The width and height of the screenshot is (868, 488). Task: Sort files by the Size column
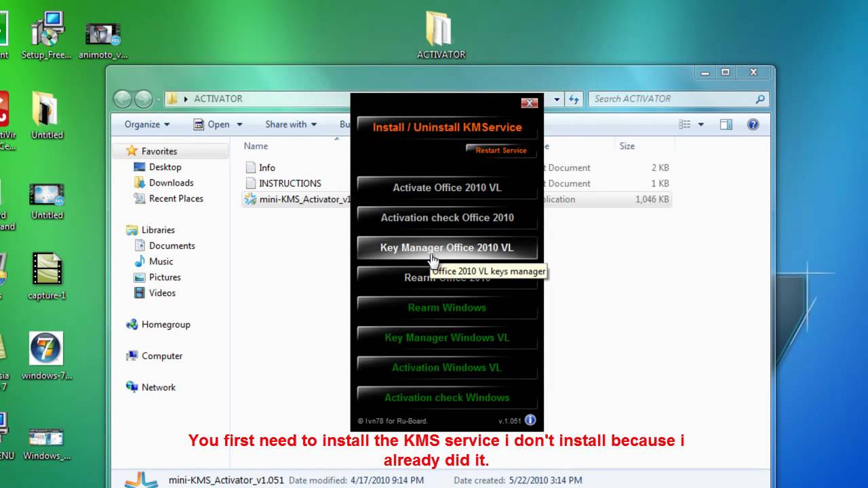(627, 146)
